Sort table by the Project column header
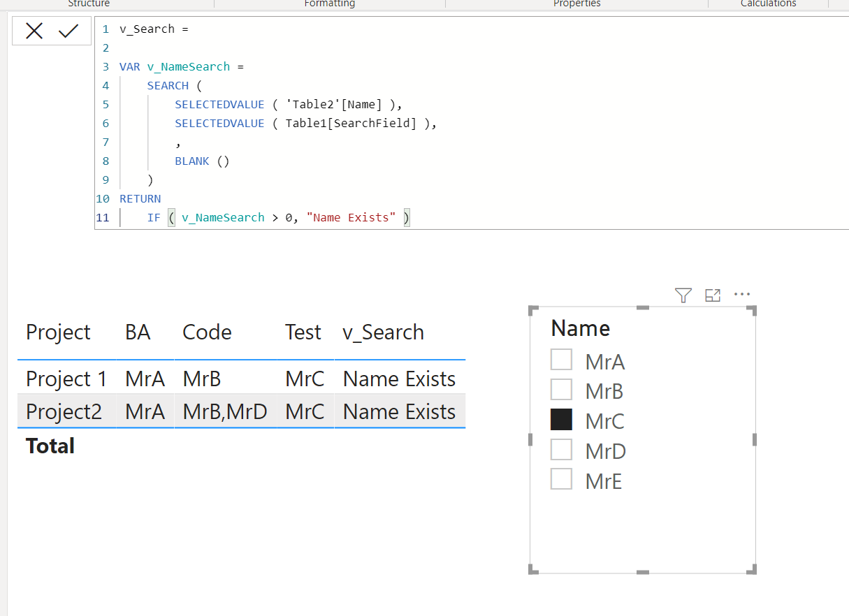The image size is (849, 616). click(x=58, y=332)
